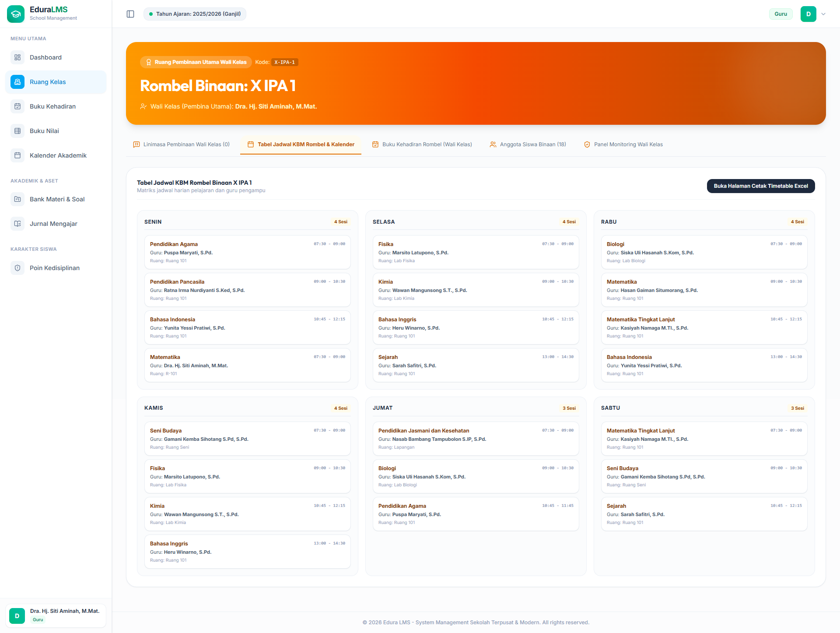The image size is (840, 633).
Task: Click the Dashboard grid icon
Action: click(17, 57)
